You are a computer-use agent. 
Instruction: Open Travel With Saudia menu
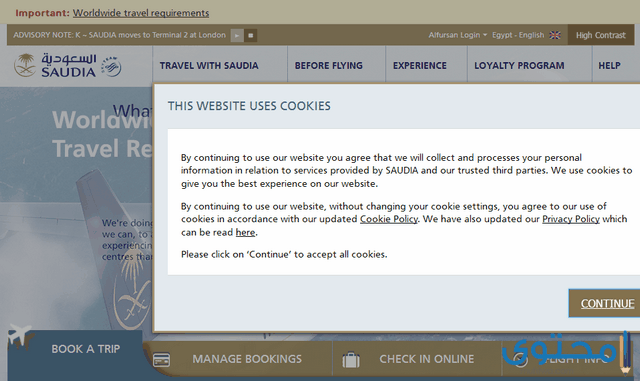(x=209, y=66)
